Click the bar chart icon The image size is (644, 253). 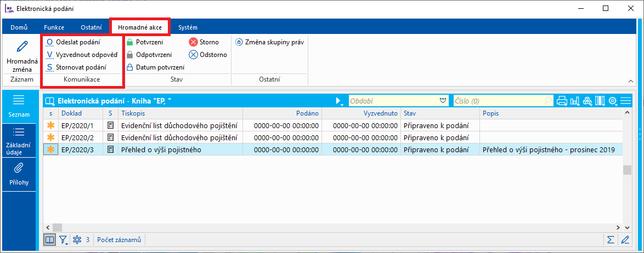(575, 101)
